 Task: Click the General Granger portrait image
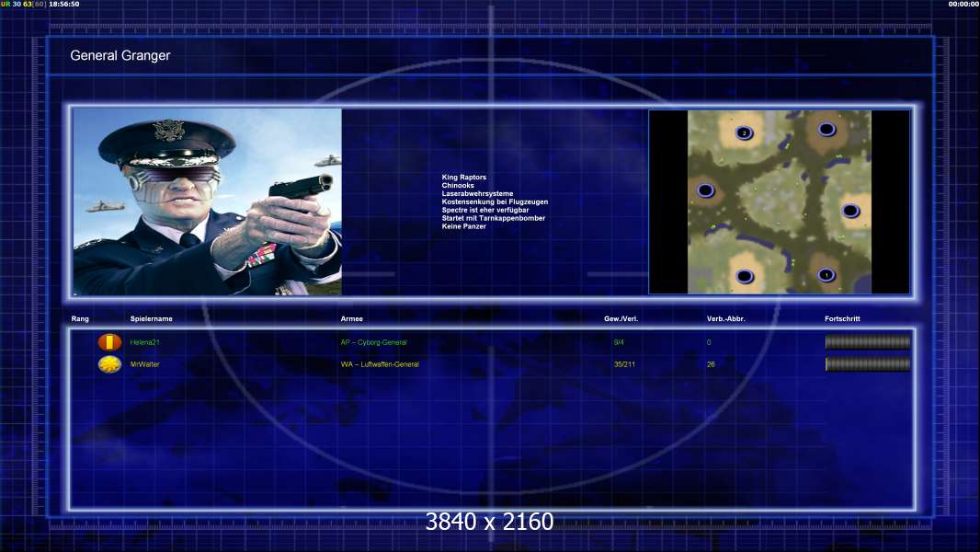pos(208,201)
